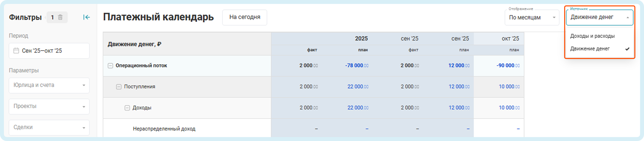Click the trash icon to clear filters
Viewport: 644px width, 141px height.
pos(60,17)
